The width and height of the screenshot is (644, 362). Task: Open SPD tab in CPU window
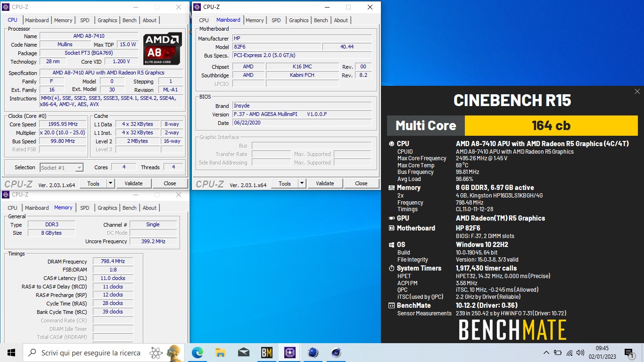click(85, 20)
